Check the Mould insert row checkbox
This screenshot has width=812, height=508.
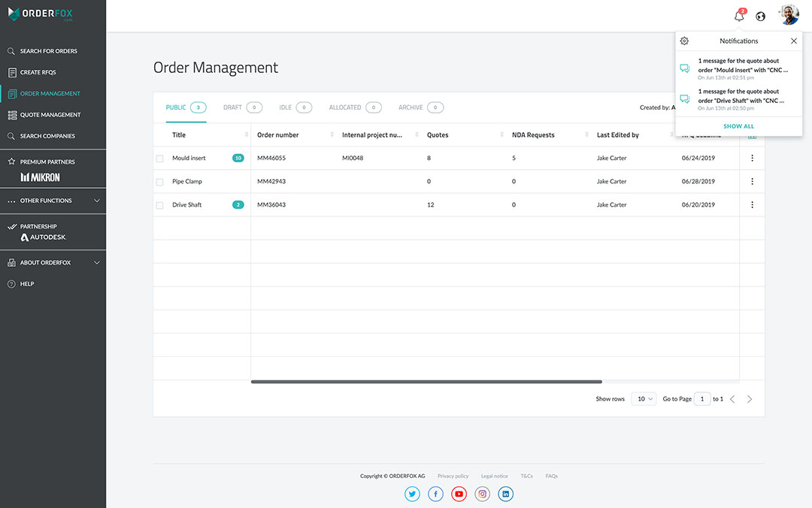[x=159, y=159]
